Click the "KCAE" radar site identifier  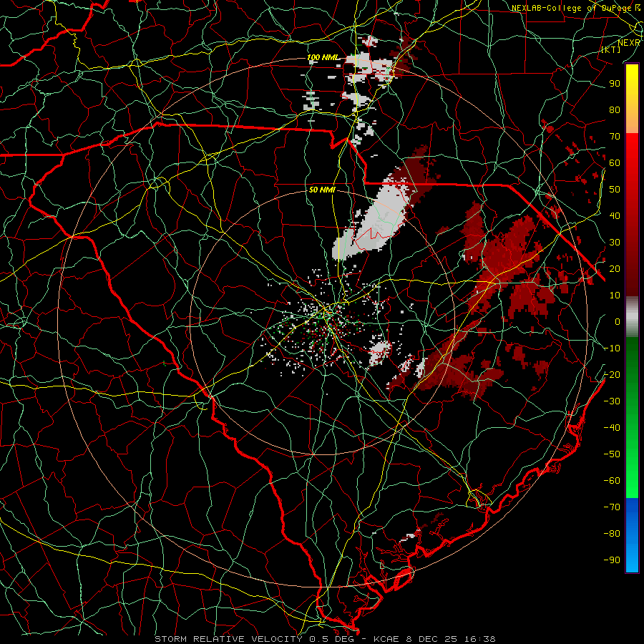pyautogui.click(x=386, y=639)
